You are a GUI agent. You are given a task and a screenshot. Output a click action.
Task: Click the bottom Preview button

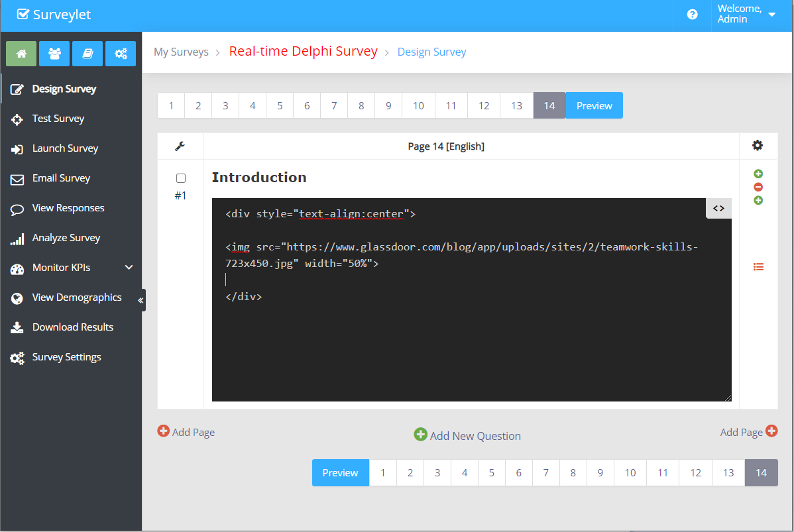pyautogui.click(x=340, y=473)
